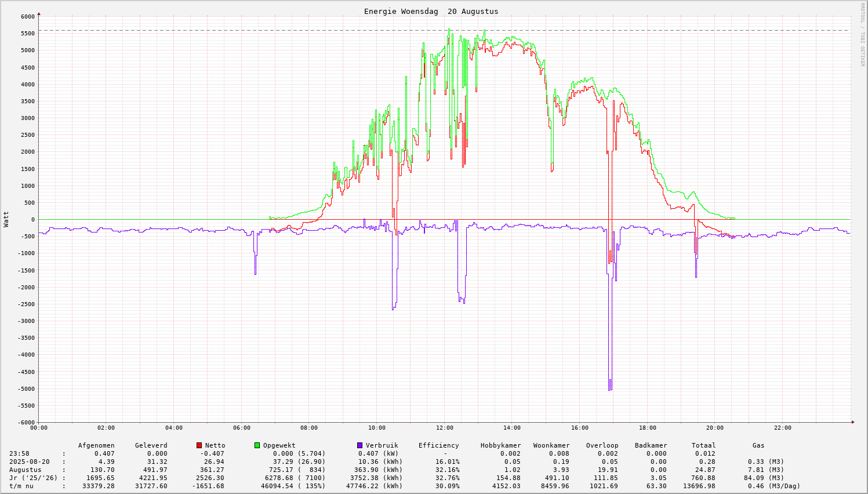Image resolution: width=868 pixels, height=494 pixels.
Task: Click the Augustus row label
Action: [x=25, y=470]
